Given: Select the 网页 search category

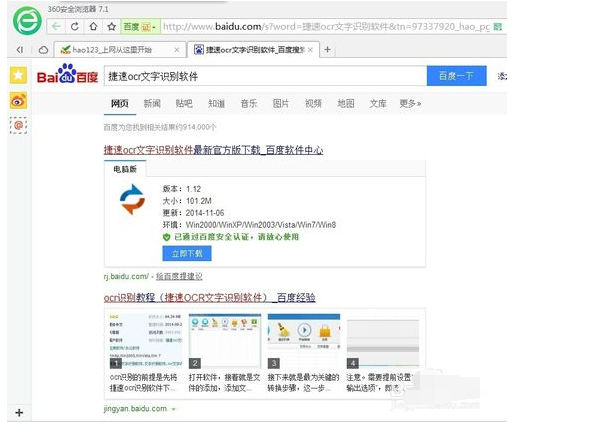Looking at the screenshot, I should coord(120,104).
